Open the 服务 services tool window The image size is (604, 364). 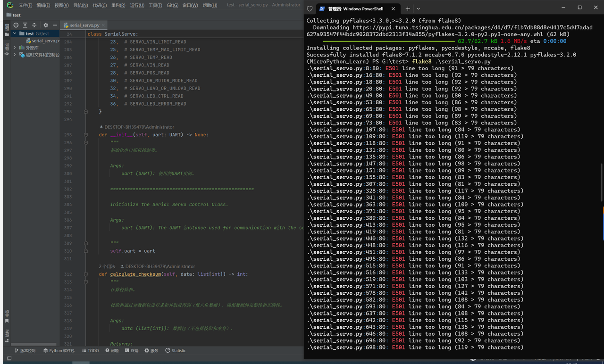(151, 351)
